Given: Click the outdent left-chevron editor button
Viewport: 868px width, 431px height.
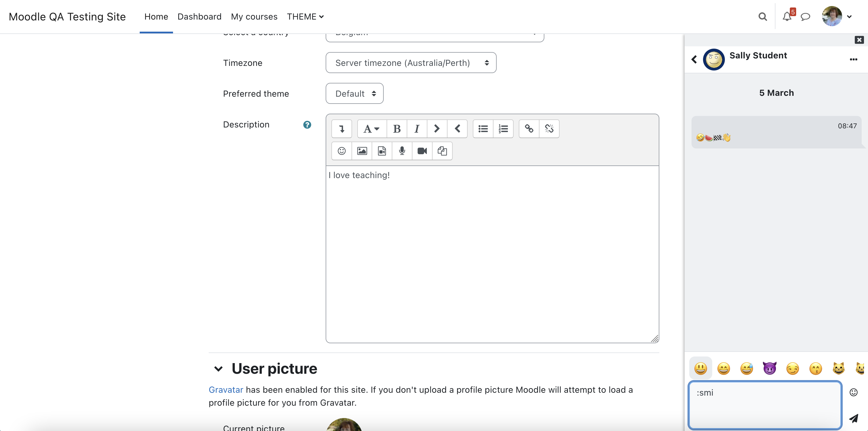Looking at the screenshot, I should click(x=457, y=129).
